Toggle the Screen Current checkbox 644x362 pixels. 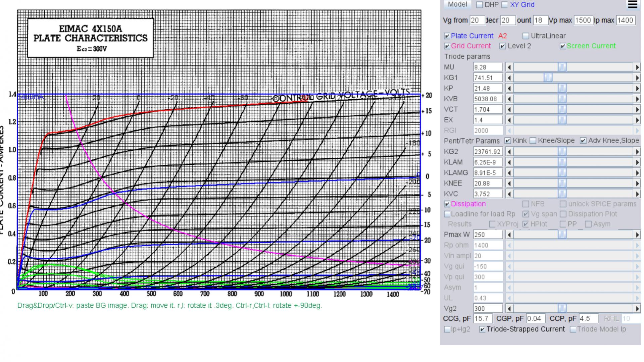coord(563,46)
